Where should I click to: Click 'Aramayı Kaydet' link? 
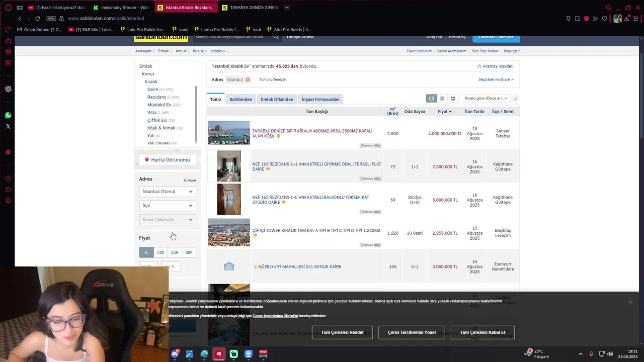pos(495,66)
